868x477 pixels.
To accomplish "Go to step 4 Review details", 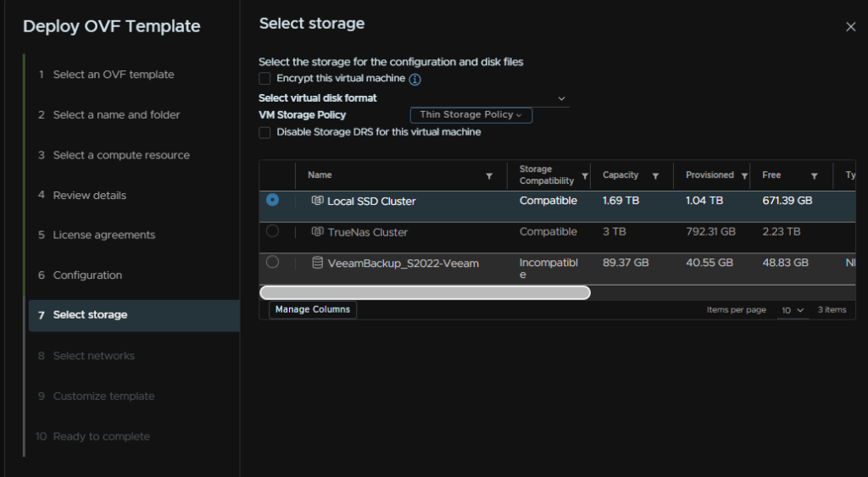I will (x=90, y=196).
